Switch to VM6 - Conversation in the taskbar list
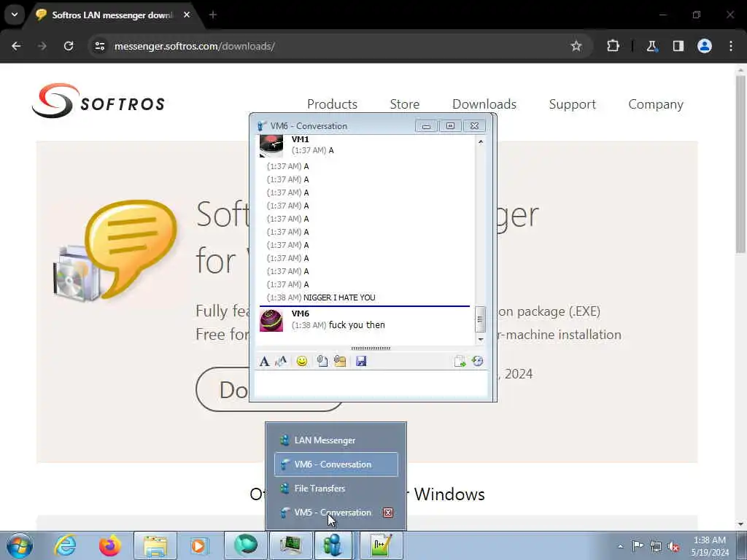This screenshot has height=560, width=747. pos(336,464)
